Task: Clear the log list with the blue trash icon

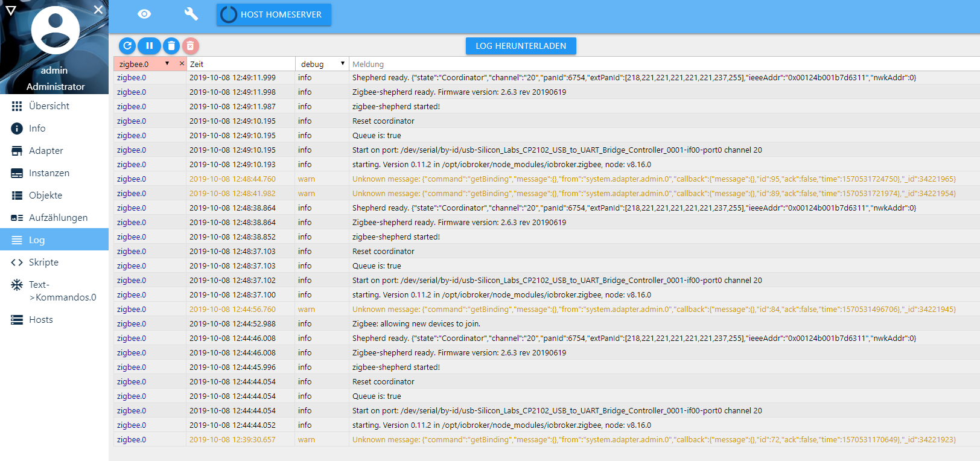Action: click(x=171, y=46)
